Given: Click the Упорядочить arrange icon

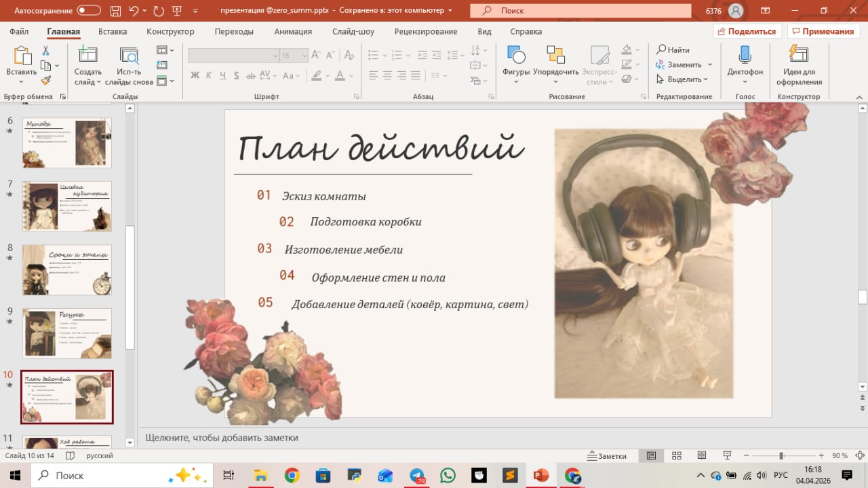Looking at the screenshot, I should pyautogui.click(x=555, y=56).
